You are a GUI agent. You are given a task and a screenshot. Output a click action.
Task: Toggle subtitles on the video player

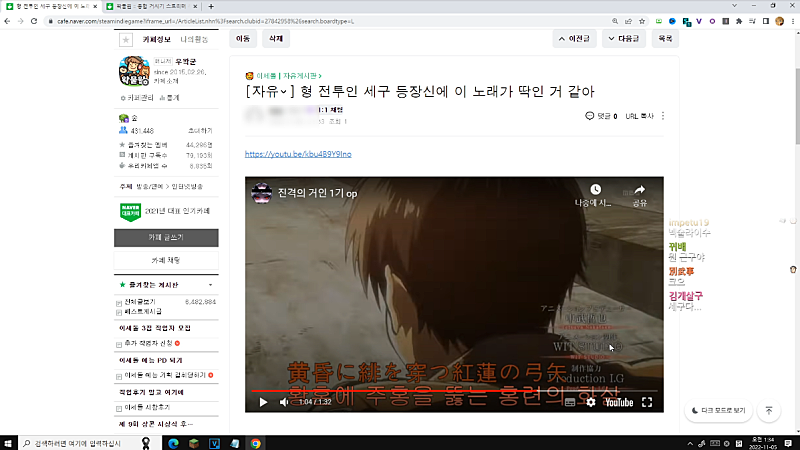pos(570,402)
